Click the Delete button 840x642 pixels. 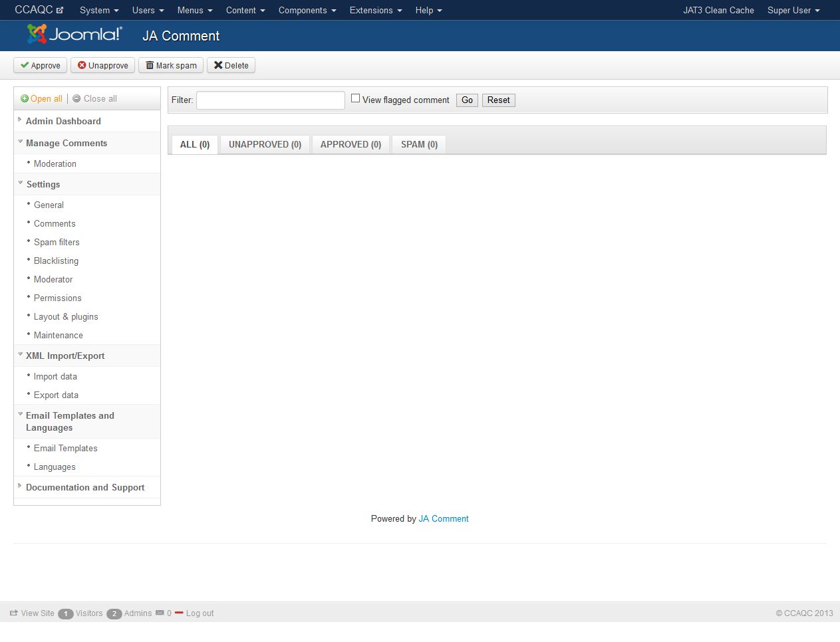click(231, 65)
